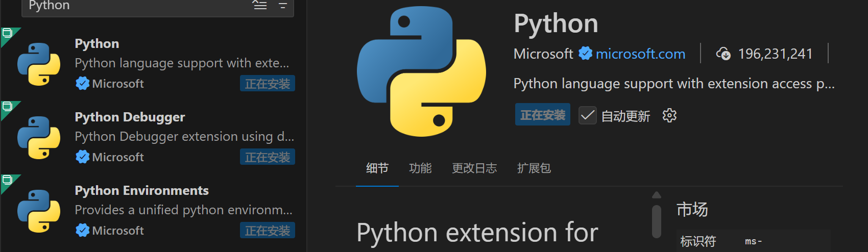Click 正在安装 button in Python list row
Image resolution: width=868 pixels, height=252 pixels.
pos(268,84)
